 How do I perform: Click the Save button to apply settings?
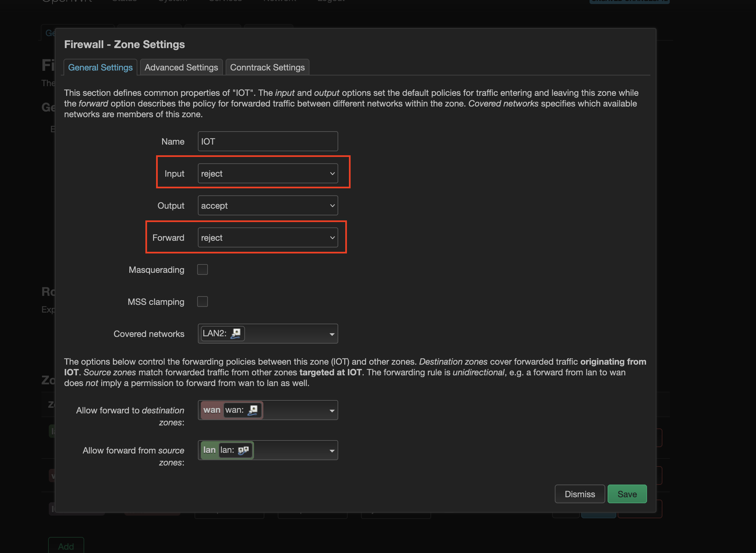pyautogui.click(x=626, y=493)
